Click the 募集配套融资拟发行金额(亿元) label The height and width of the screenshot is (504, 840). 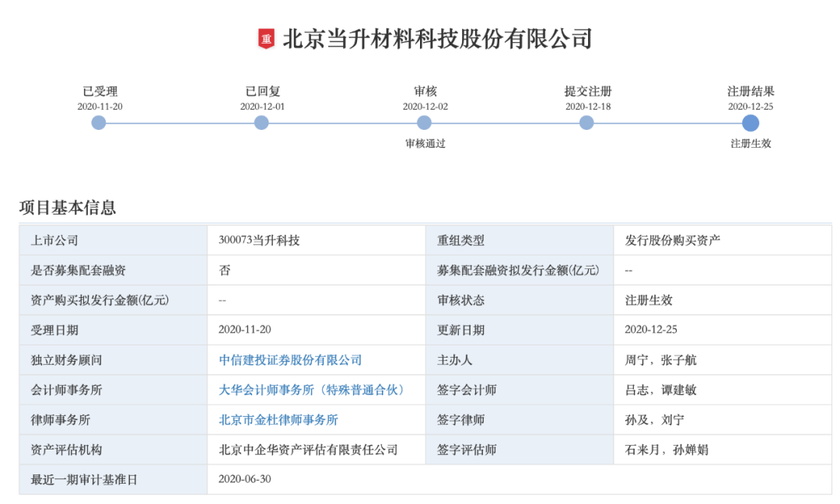pos(518,271)
